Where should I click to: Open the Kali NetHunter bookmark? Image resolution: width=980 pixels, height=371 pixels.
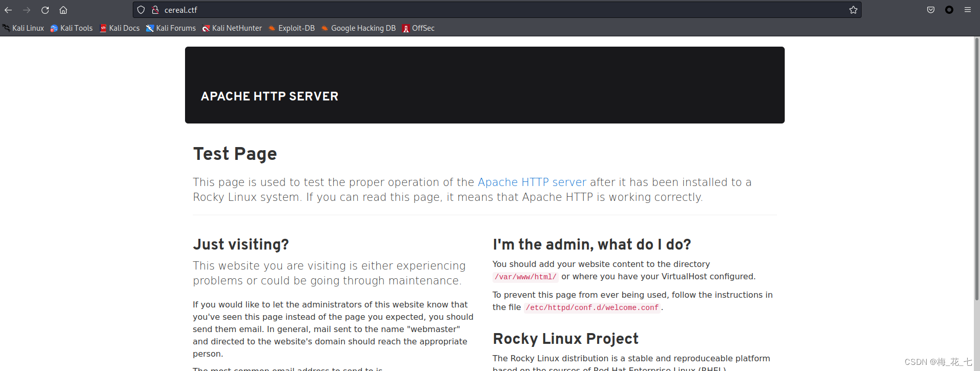(x=232, y=28)
